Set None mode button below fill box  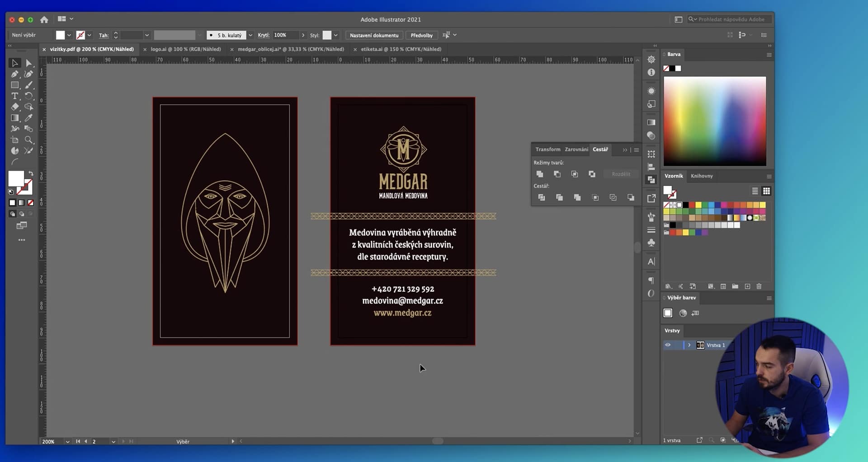tap(31, 203)
